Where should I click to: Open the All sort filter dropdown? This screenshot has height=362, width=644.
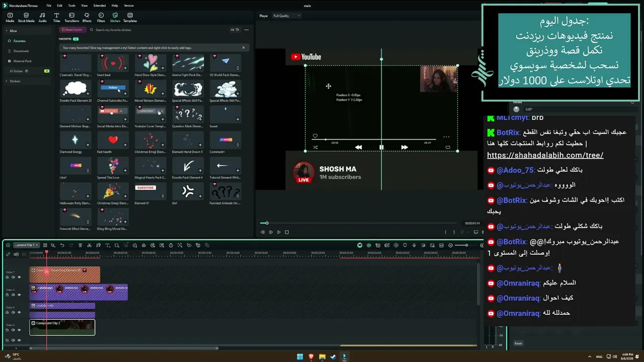235,30
